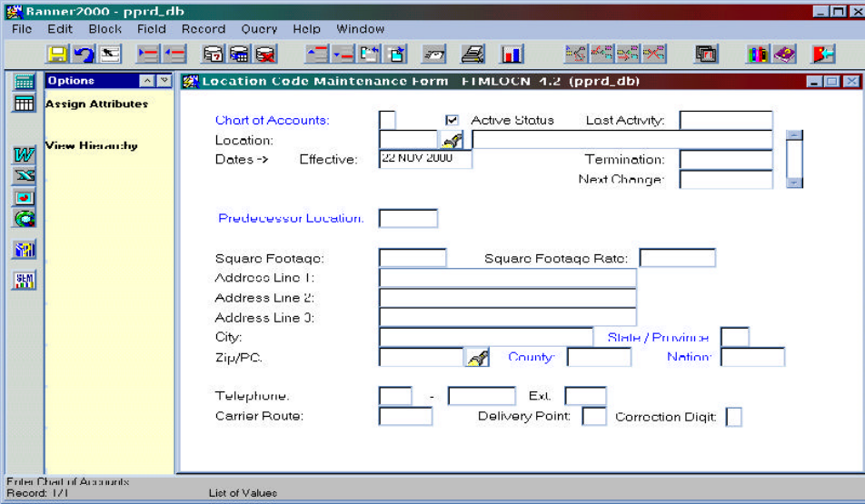Click the Termination date field
This screenshot has width=865, height=504.
point(726,159)
